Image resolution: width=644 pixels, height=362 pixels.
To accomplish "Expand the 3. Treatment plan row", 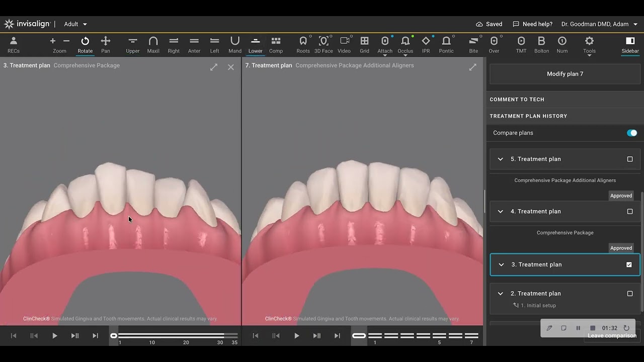I will pyautogui.click(x=501, y=264).
